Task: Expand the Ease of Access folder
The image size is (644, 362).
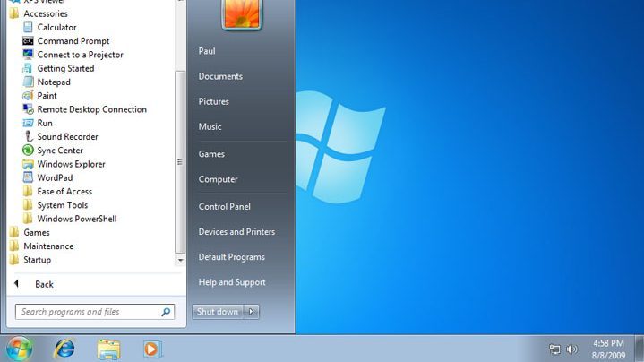Action: pyautogui.click(x=64, y=192)
